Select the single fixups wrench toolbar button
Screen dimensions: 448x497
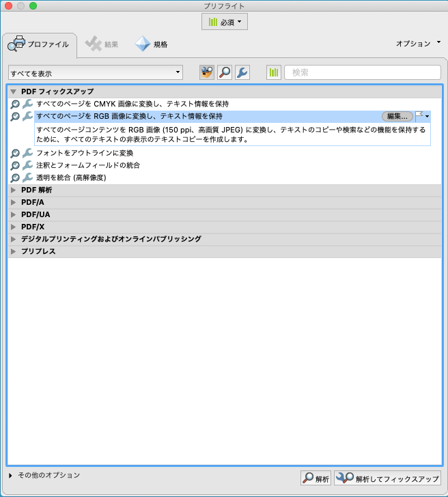click(x=242, y=72)
